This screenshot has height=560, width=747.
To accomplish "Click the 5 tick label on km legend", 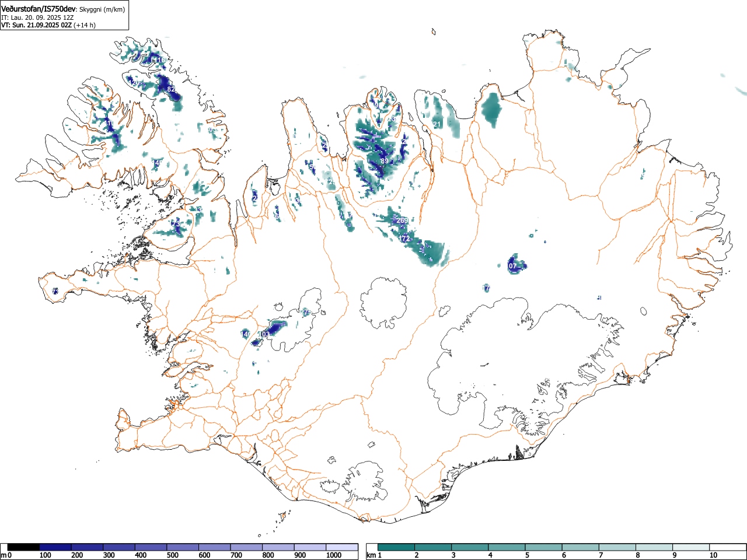I will 527,555.
